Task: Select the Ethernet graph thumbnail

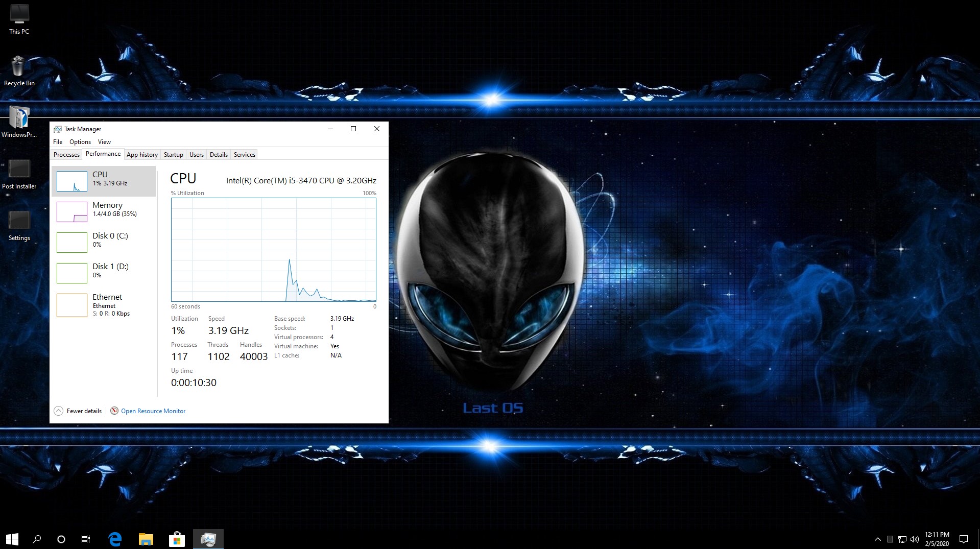Action: coord(72,305)
